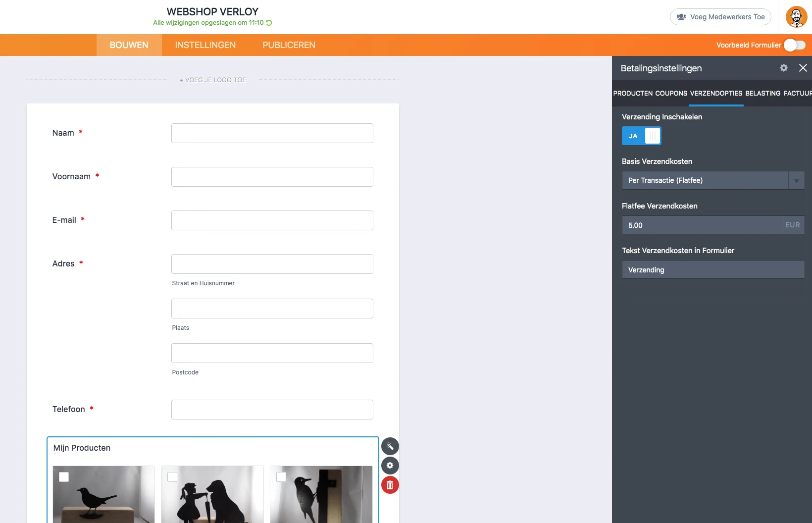
Task: Select the magic wand styling icon
Action: coord(390,446)
